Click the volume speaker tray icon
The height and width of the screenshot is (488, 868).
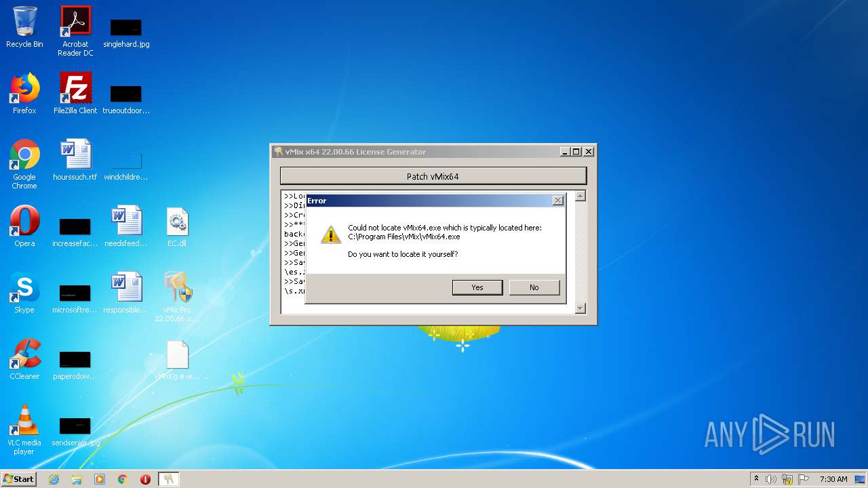pyautogui.click(x=771, y=479)
